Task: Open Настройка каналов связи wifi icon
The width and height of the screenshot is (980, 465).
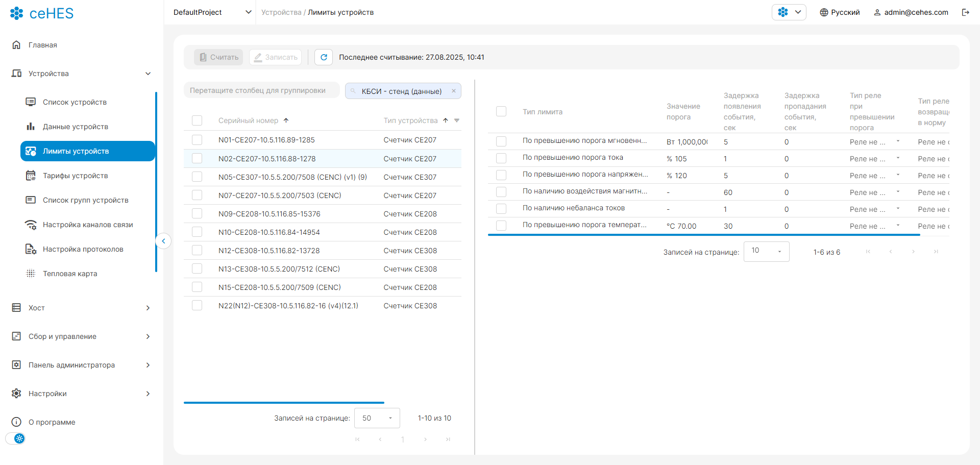Action: coord(31,225)
